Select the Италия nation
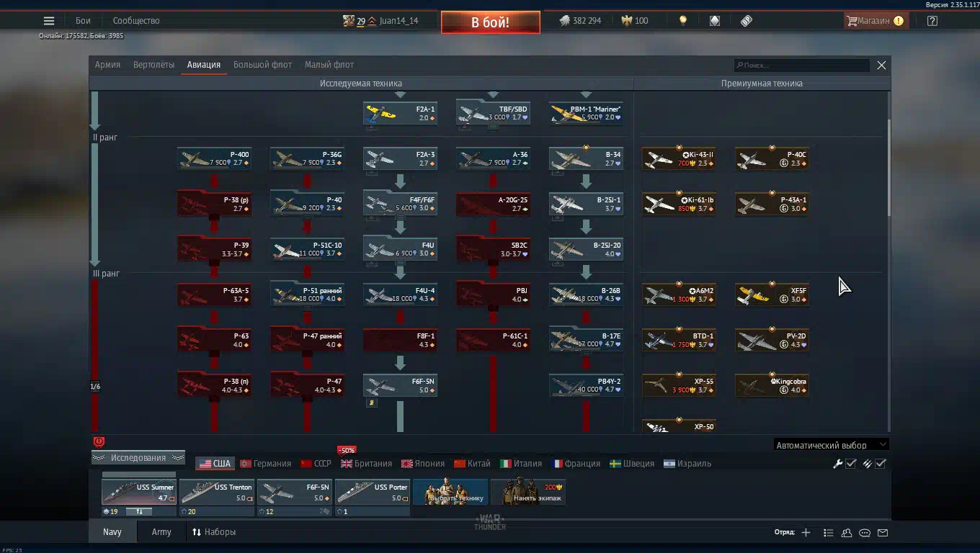This screenshot has height=553, width=980. coord(521,464)
